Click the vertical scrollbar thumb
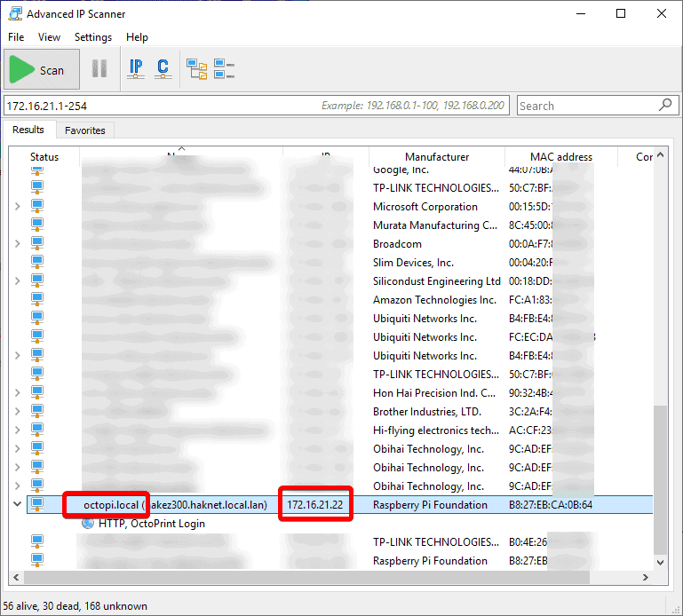Viewport: 683px width, 616px height. coord(660,480)
